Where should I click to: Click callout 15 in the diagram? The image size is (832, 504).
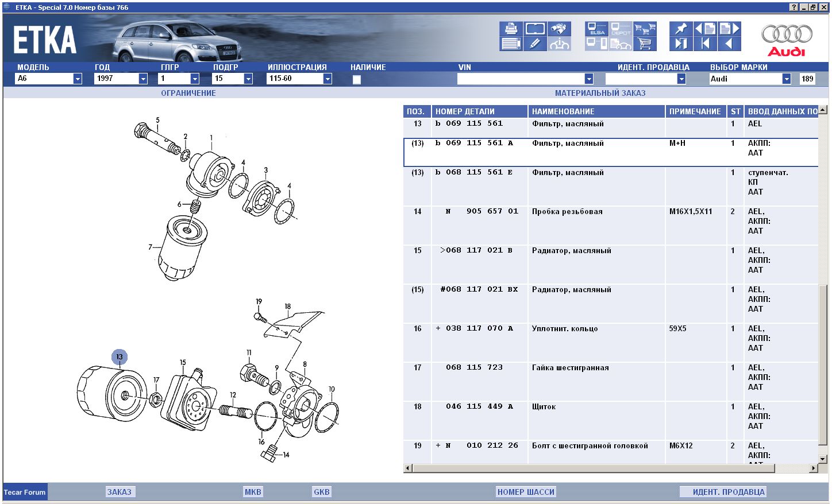pos(183,362)
